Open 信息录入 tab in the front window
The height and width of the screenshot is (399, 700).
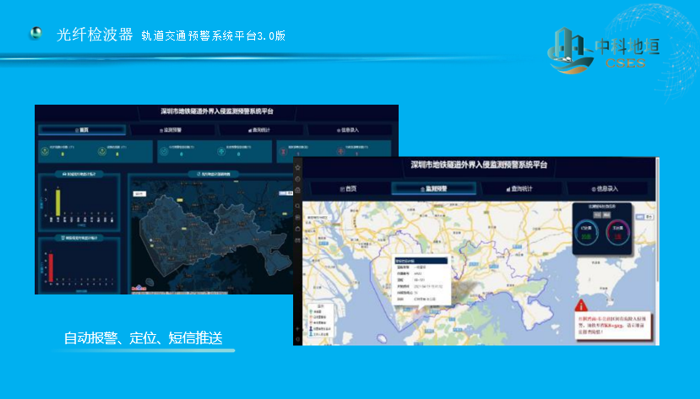[605, 189]
